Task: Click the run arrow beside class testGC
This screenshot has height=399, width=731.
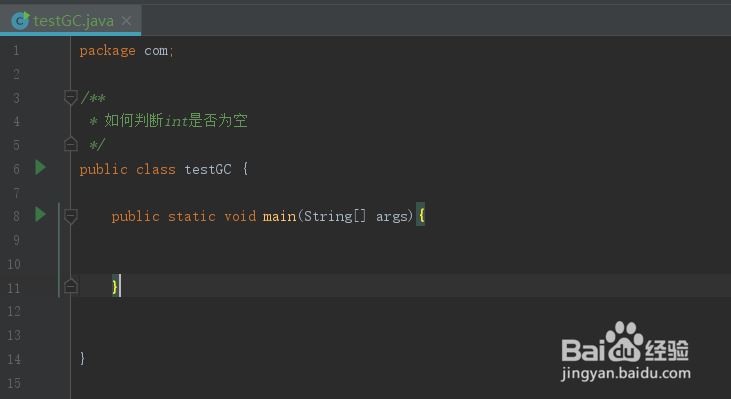Action: click(x=41, y=167)
